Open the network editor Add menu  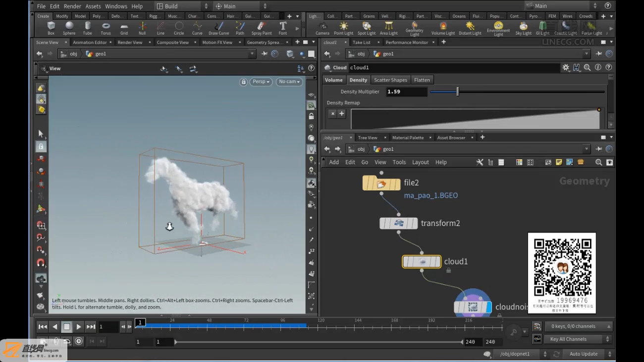click(x=334, y=162)
